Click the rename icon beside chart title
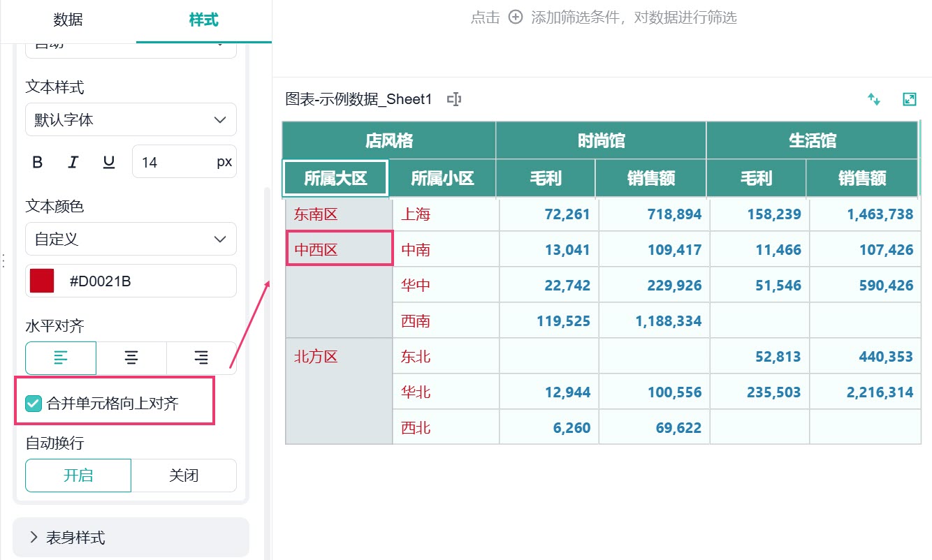Image resolution: width=932 pixels, height=560 pixels. [x=454, y=99]
